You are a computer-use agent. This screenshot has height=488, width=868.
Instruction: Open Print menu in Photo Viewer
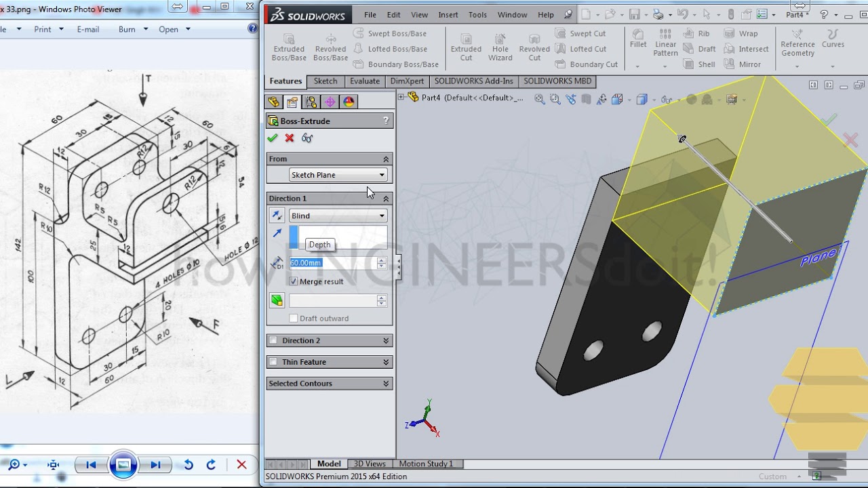coord(49,29)
